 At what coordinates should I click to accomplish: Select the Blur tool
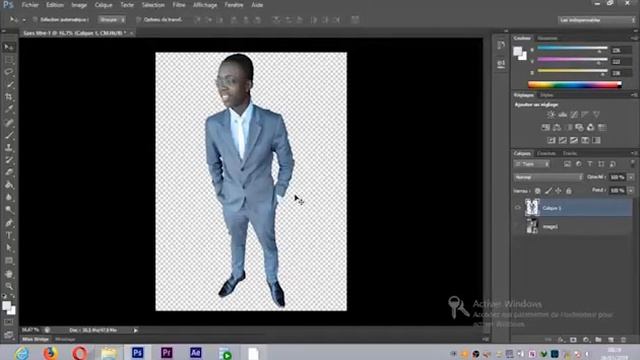[9, 198]
